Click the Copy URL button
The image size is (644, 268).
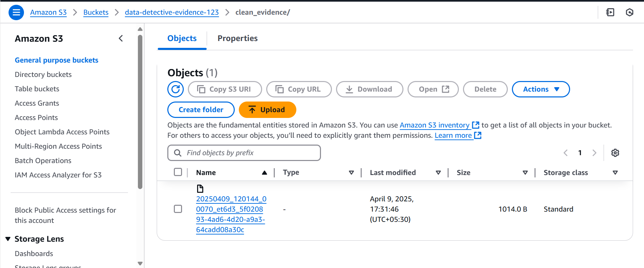point(299,89)
